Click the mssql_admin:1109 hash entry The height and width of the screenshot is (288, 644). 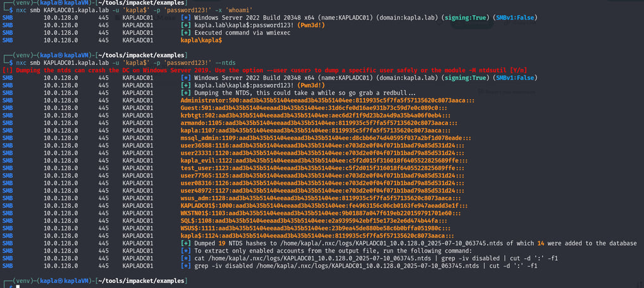pos(325,139)
